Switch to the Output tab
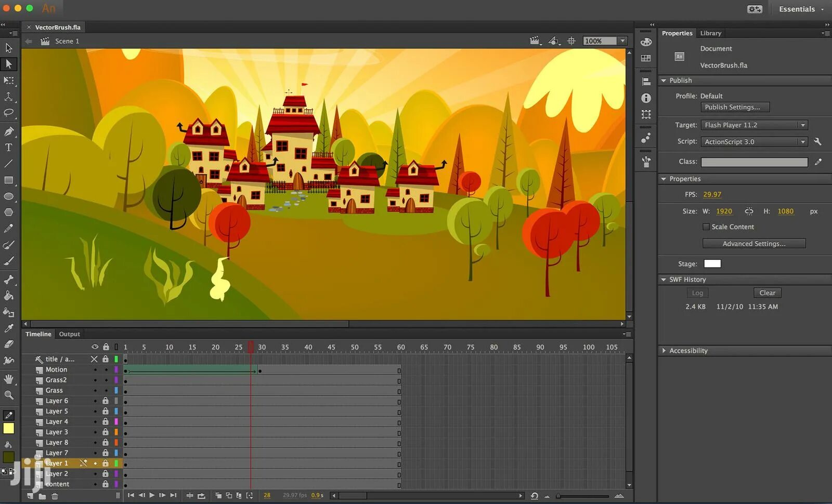The height and width of the screenshot is (504, 832). click(69, 334)
